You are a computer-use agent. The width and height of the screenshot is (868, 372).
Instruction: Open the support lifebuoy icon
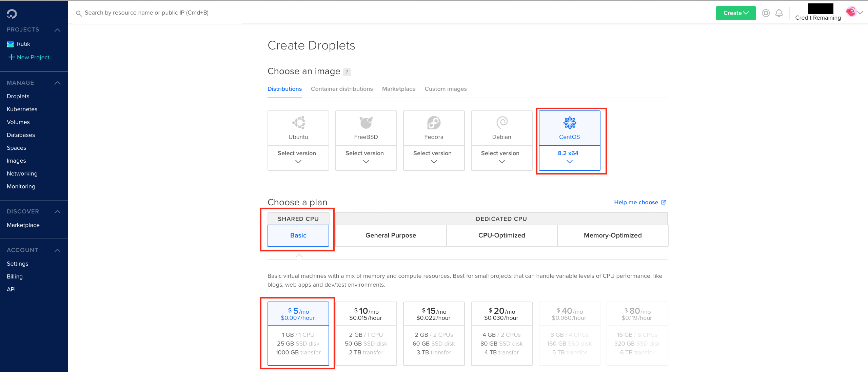click(x=766, y=13)
